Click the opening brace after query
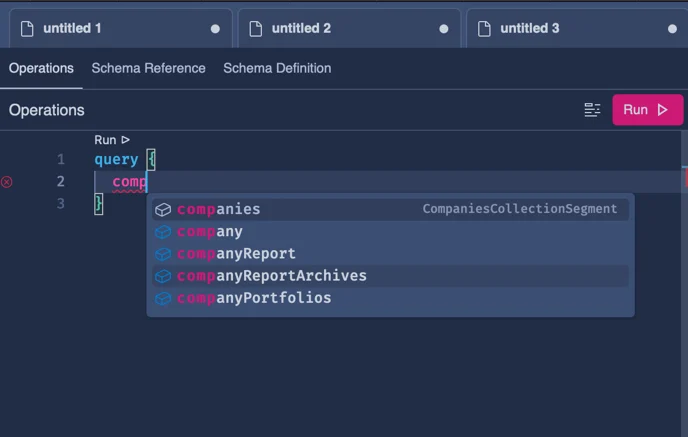Screen dimensions: 688x437 [x=151, y=159]
